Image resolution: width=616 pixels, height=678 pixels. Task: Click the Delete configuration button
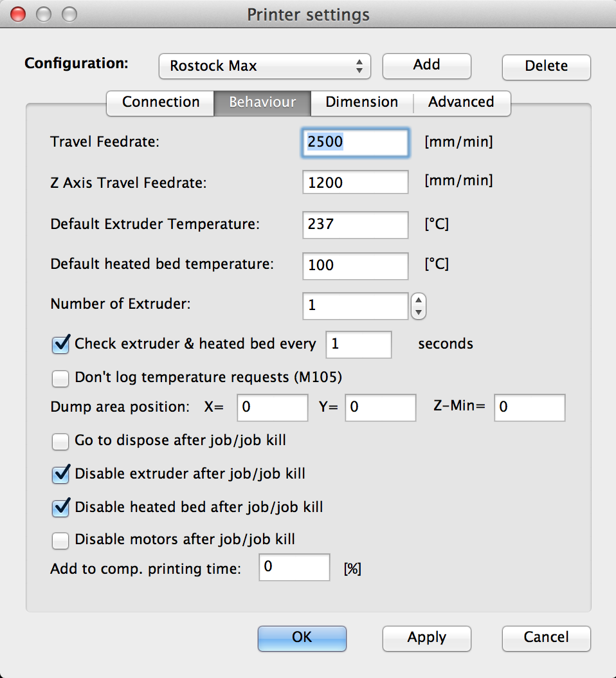coord(546,66)
